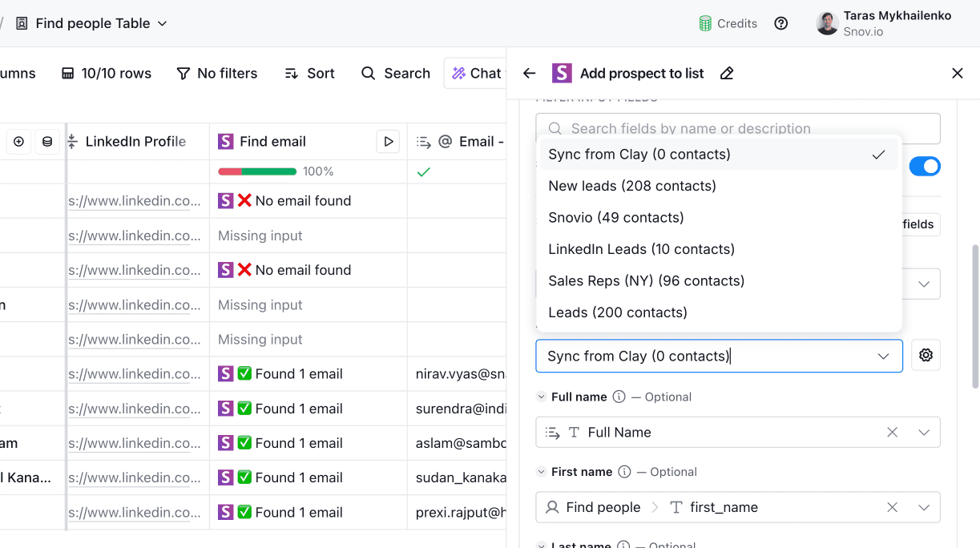Screen dimensions: 980x548
Task: Click the Sort button
Action: tap(309, 74)
